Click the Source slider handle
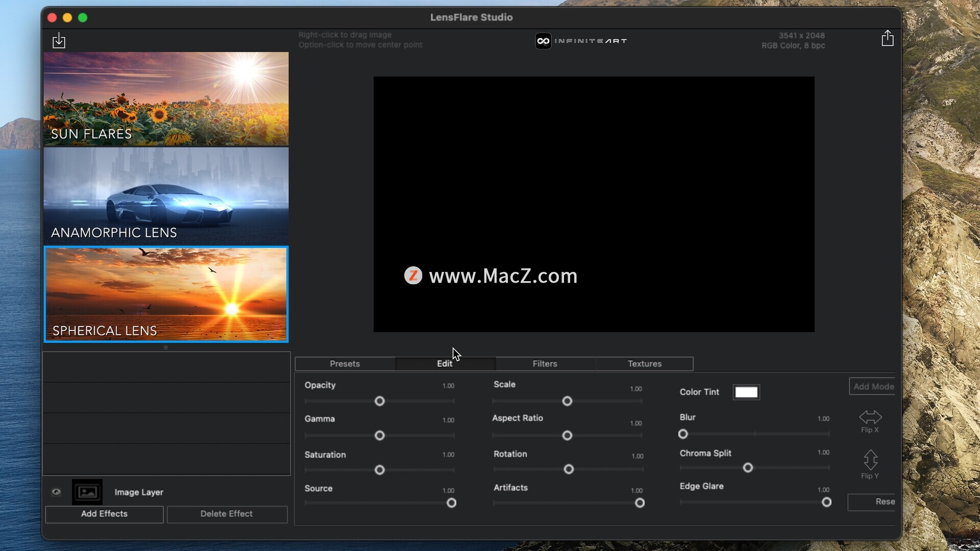 [451, 503]
